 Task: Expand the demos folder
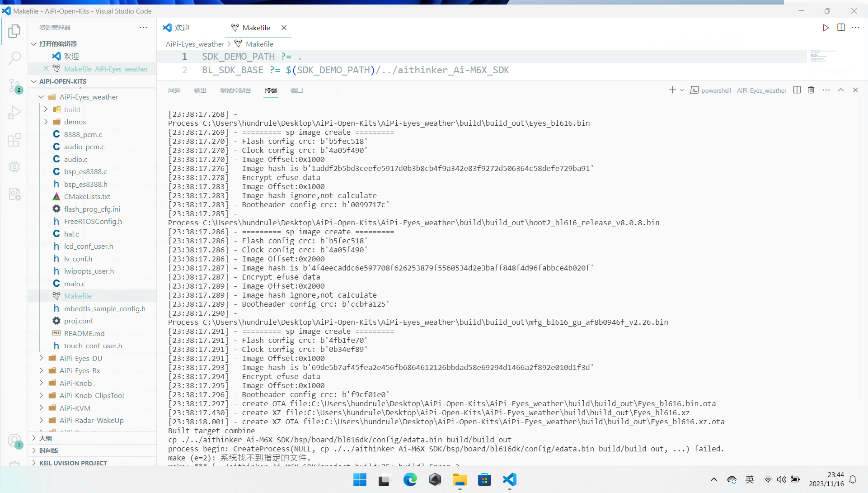tap(46, 122)
